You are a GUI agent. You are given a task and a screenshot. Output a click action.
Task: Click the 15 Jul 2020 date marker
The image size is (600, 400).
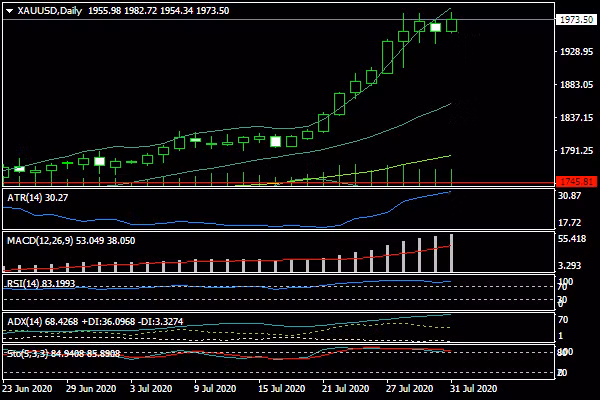(279, 387)
